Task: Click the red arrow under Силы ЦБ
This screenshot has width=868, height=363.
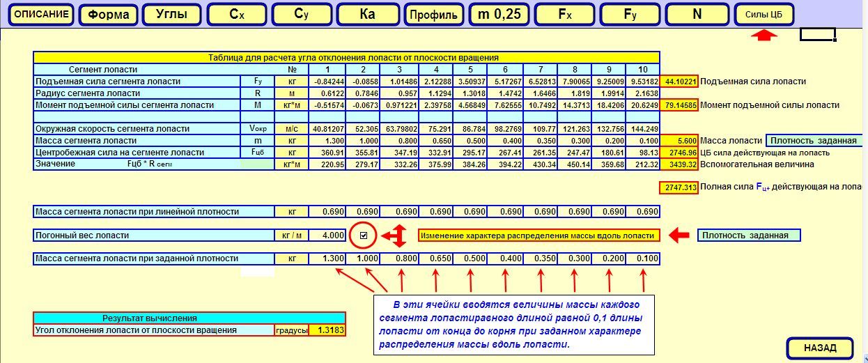Action: point(765,35)
